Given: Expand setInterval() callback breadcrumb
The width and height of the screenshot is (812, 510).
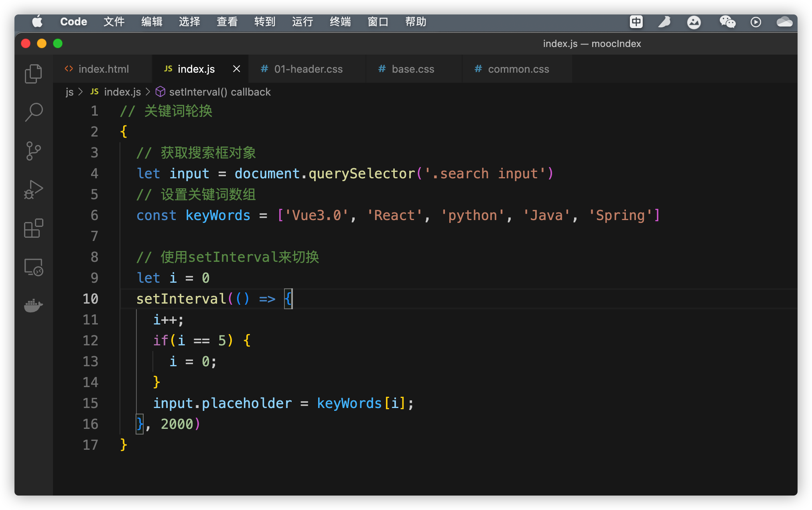Looking at the screenshot, I should (x=219, y=92).
